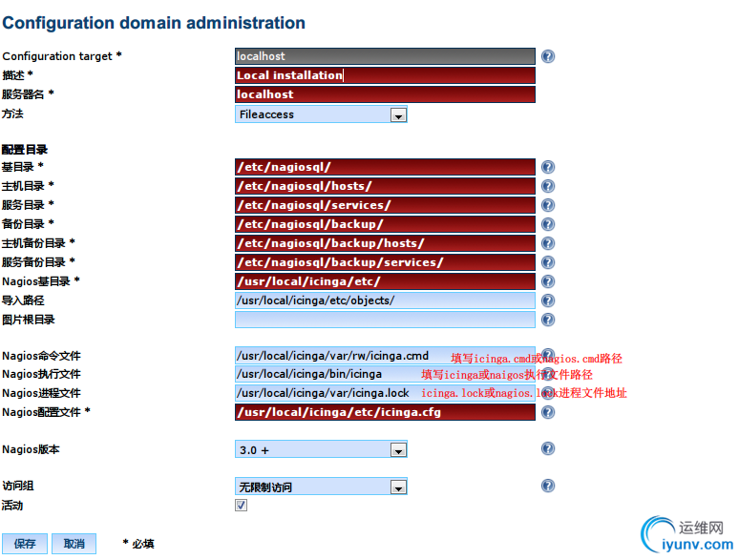Expand the Nagios版本 3.0 + dropdown
This screenshot has width=739, height=560.
click(x=321, y=449)
